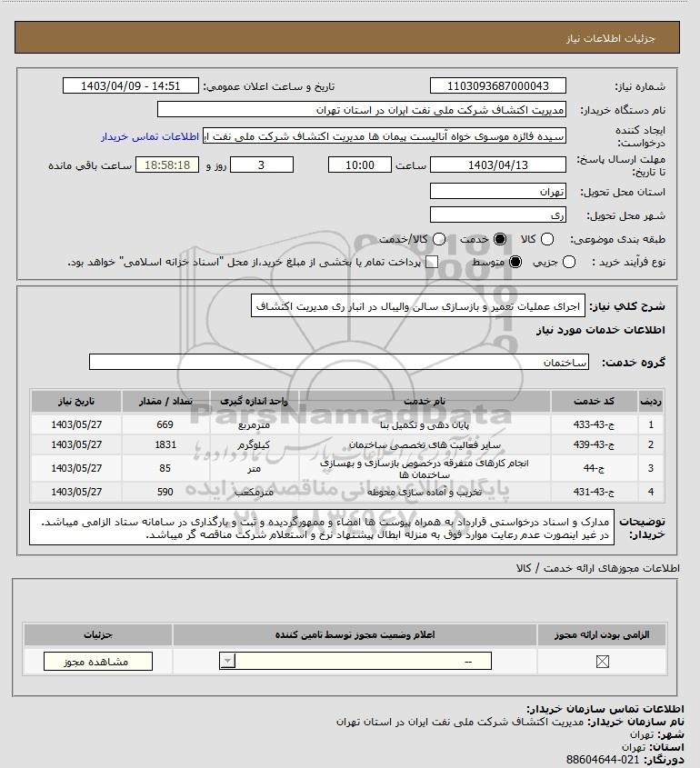Click the نام خدمت column header
The width and height of the screenshot is (700, 768).
[425, 401]
